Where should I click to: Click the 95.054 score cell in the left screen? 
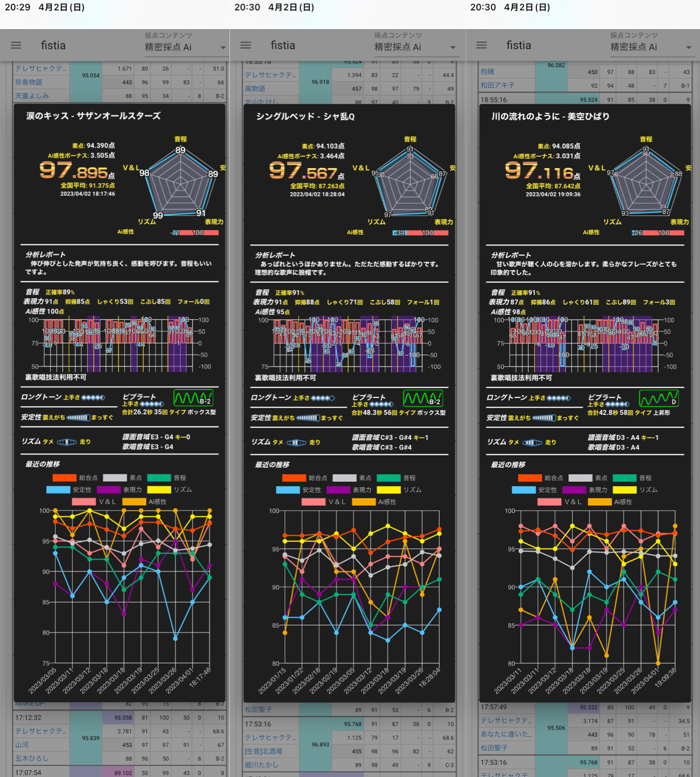pyautogui.click(x=91, y=76)
